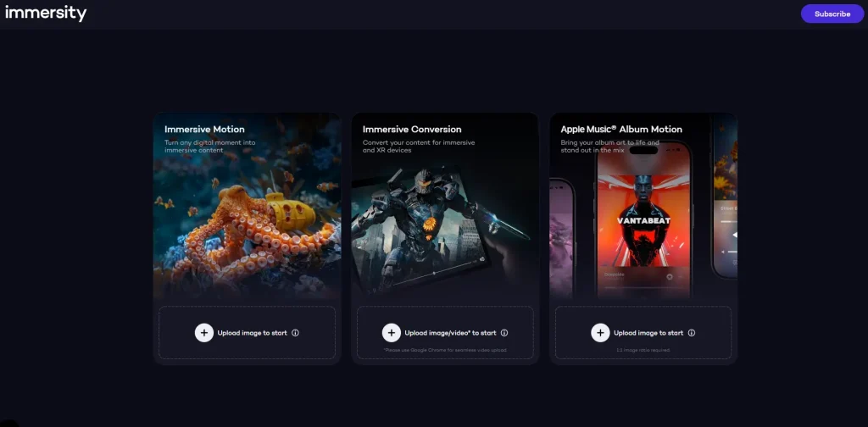
Task: Click the Subscribe button
Action: [832, 14]
